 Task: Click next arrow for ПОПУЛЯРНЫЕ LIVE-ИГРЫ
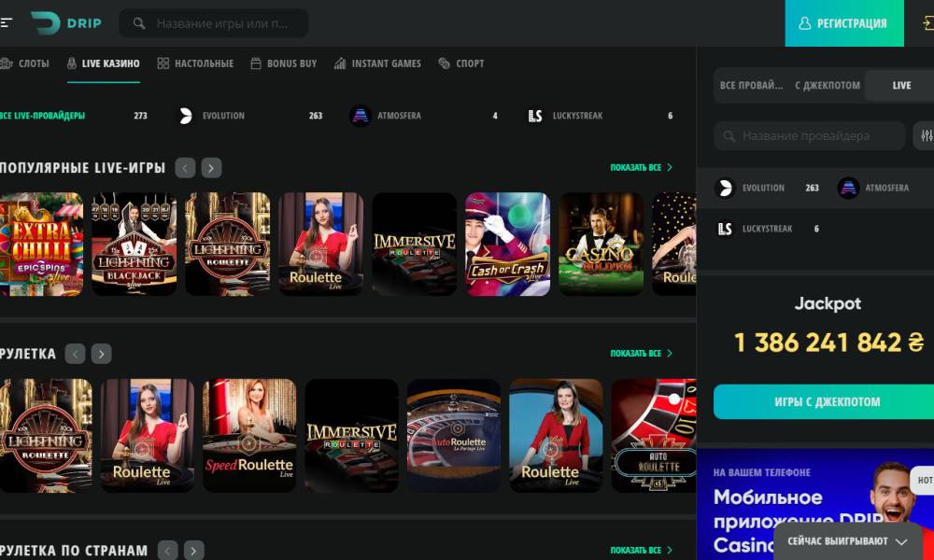click(211, 168)
